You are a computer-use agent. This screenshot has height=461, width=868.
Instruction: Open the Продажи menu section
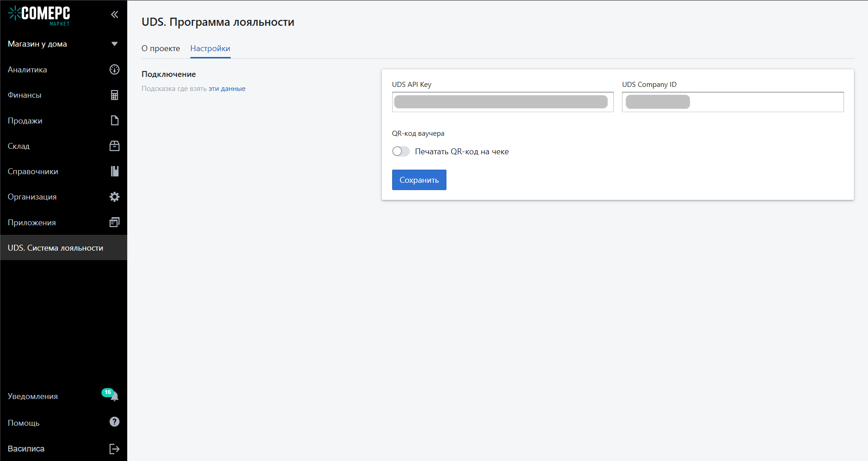[x=63, y=121]
